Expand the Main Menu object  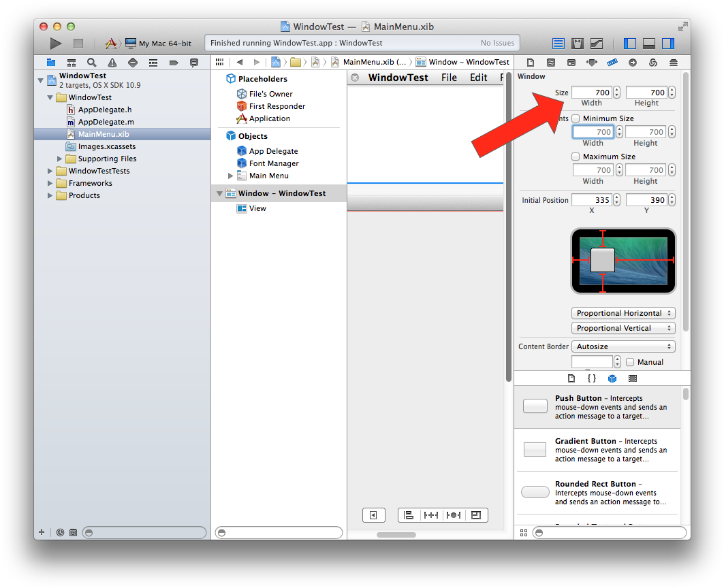pyautogui.click(x=230, y=176)
